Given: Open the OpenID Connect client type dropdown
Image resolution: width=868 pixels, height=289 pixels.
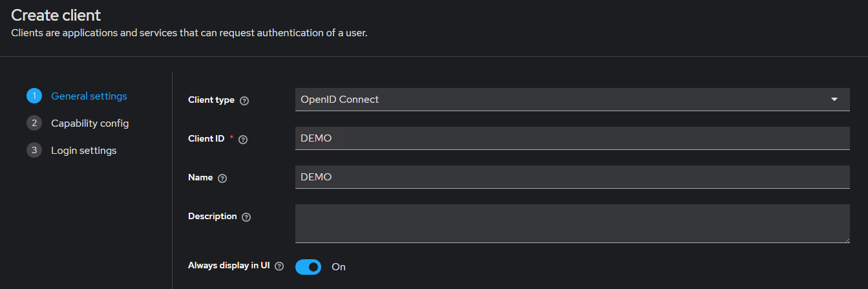Looking at the screenshot, I should point(562,100).
